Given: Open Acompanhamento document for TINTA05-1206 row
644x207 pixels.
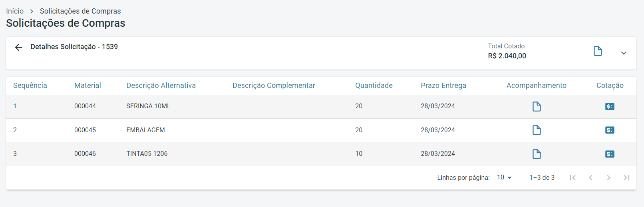Looking at the screenshot, I should [x=537, y=154].
